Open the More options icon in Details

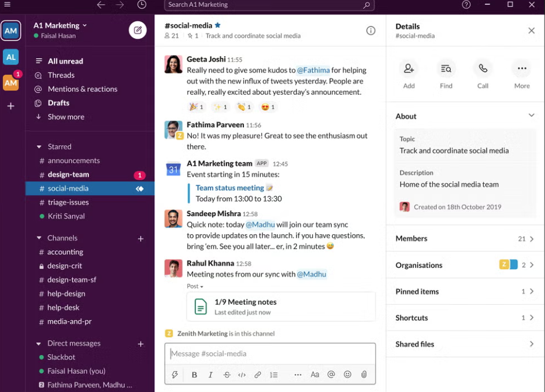point(522,69)
